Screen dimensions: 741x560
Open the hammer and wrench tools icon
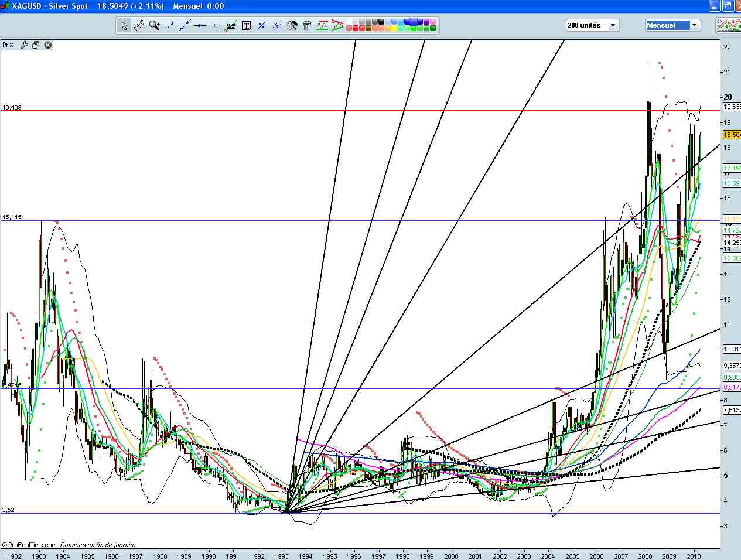292,25
